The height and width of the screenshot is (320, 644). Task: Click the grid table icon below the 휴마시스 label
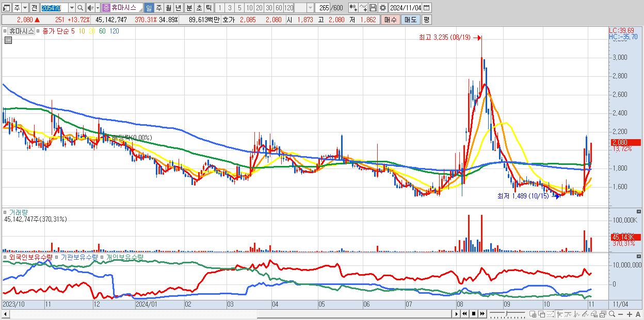click(x=7, y=40)
